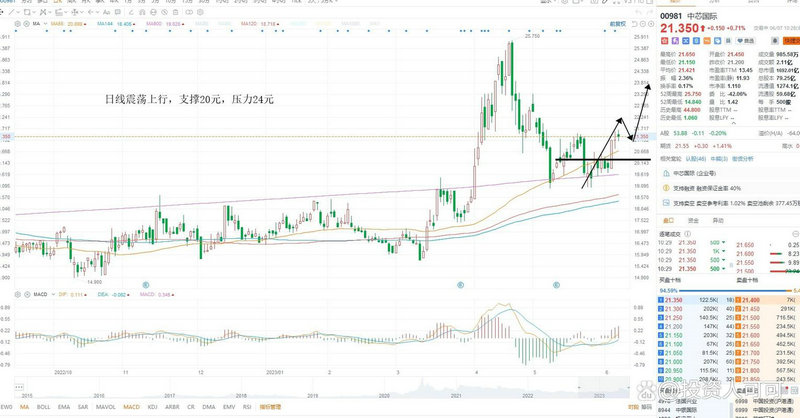Open 指标管理 indicator management link
Screen dimensions: 800x418
pyautogui.click(x=271, y=408)
